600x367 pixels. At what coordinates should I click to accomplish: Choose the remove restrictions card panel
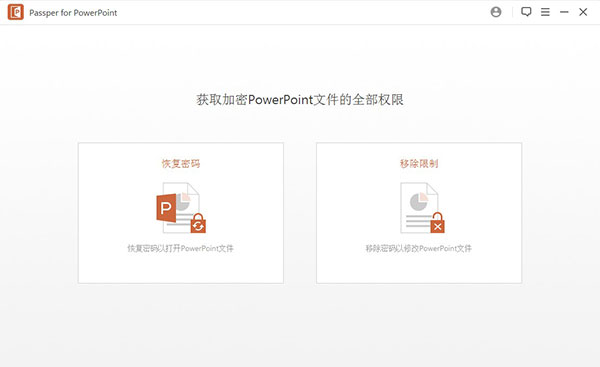click(419, 213)
